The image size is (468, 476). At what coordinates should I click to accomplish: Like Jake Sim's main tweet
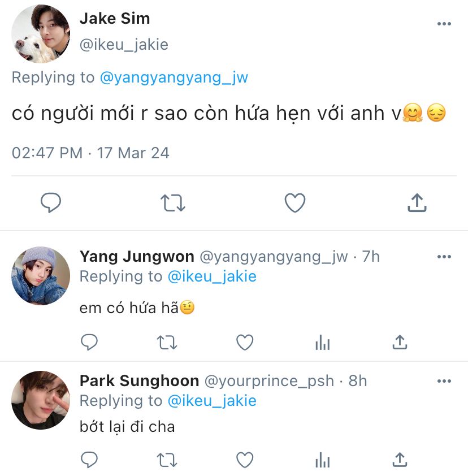point(294,203)
